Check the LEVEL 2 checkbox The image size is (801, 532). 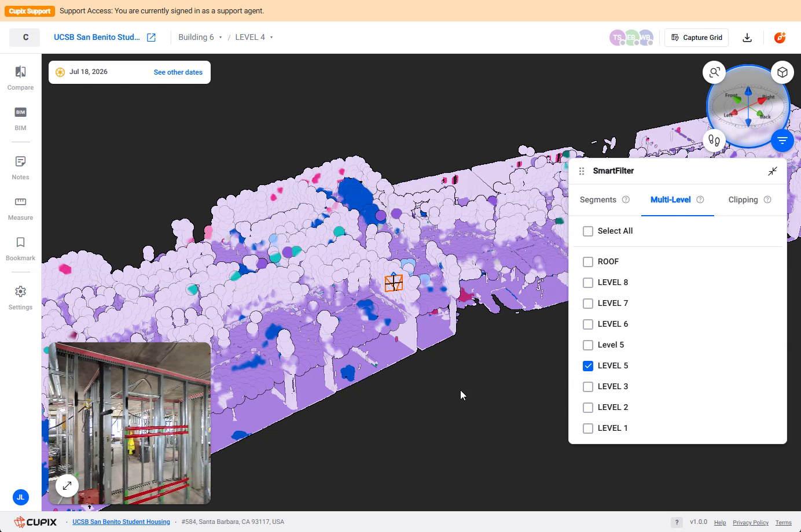tap(588, 408)
